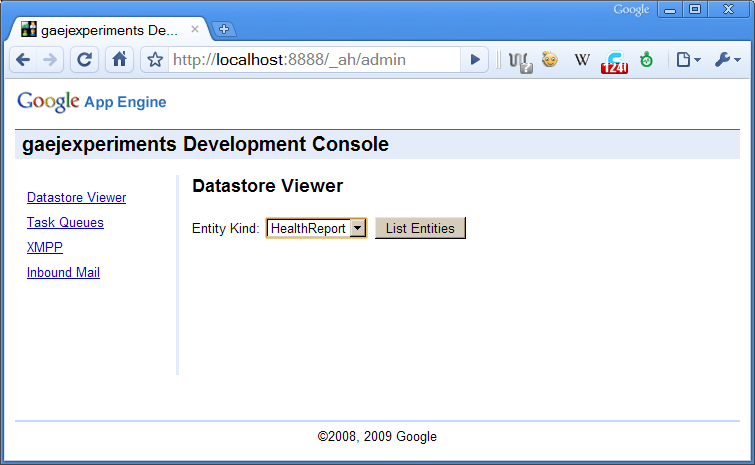Open the page menu icon

pos(688,60)
